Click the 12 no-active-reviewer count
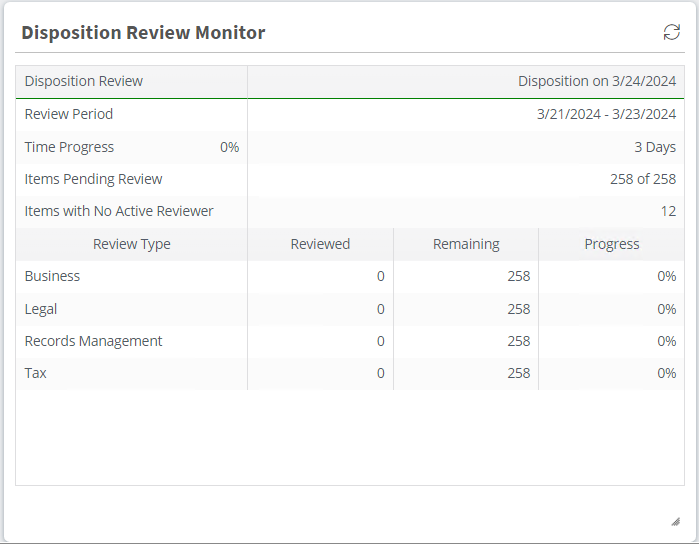This screenshot has height=544, width=699. click(668, 211)
